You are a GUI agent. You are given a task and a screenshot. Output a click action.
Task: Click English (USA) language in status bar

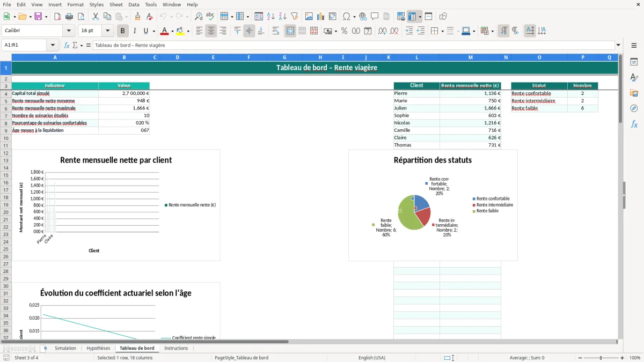pos(372,358)
